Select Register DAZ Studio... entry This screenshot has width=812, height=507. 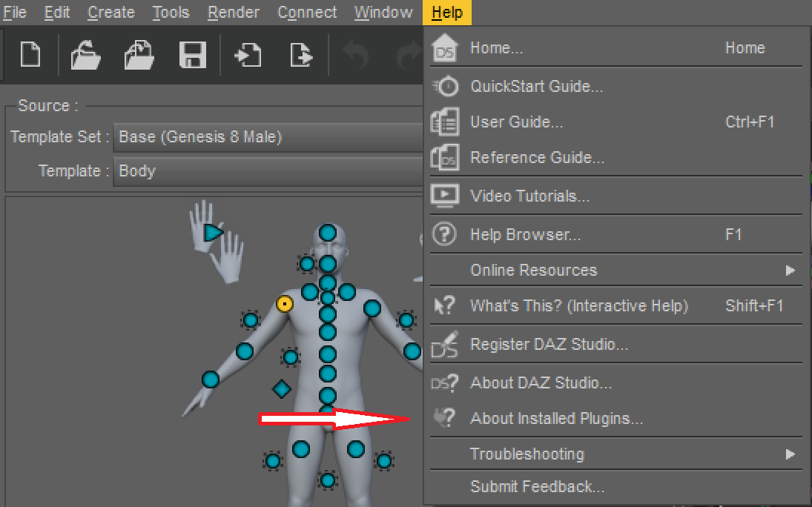[616, 344]
